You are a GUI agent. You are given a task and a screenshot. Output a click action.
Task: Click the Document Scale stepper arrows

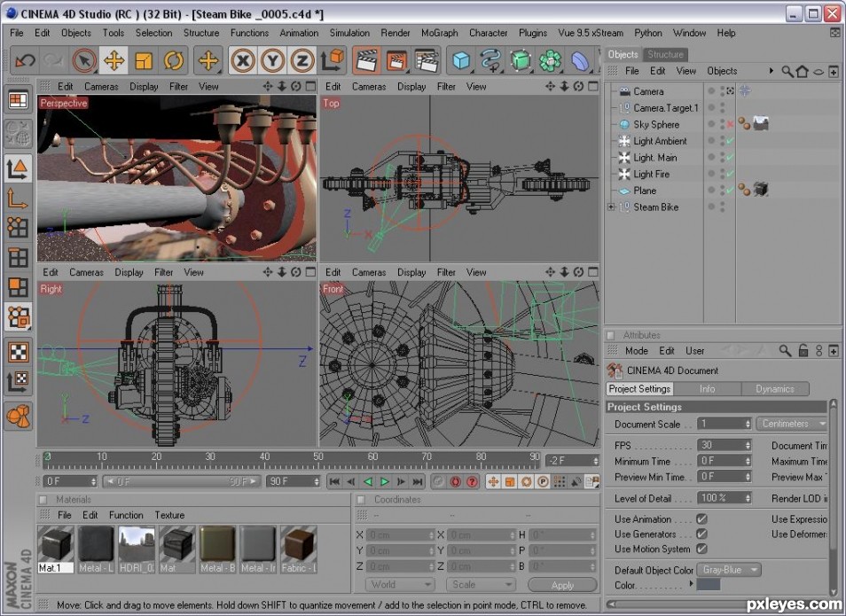point(748,424)
